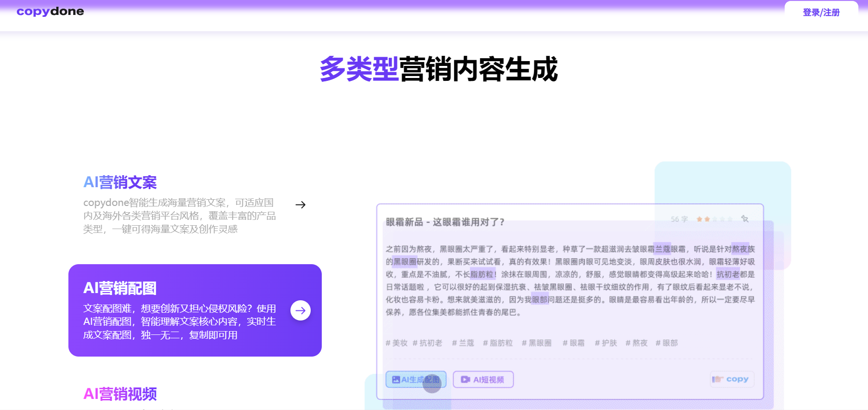Click the 56 字 word count label
Viewport: 868px width, 410px height.
coord(679,219)
